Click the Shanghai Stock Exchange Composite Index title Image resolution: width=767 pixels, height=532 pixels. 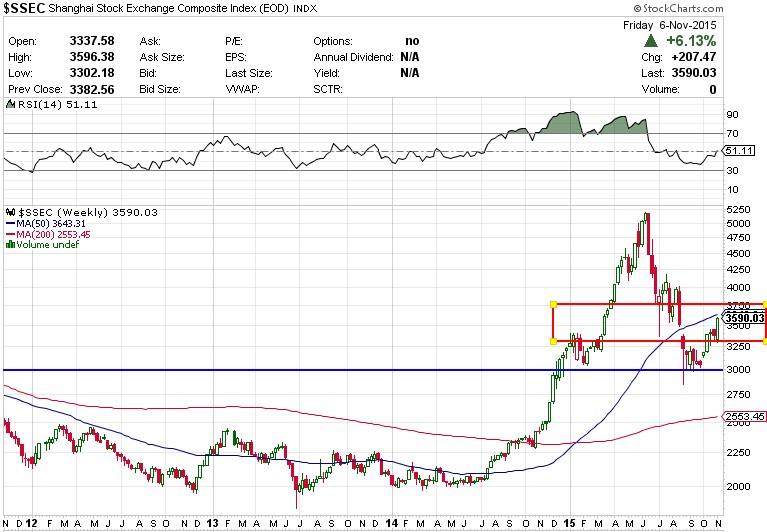(169, 8)
